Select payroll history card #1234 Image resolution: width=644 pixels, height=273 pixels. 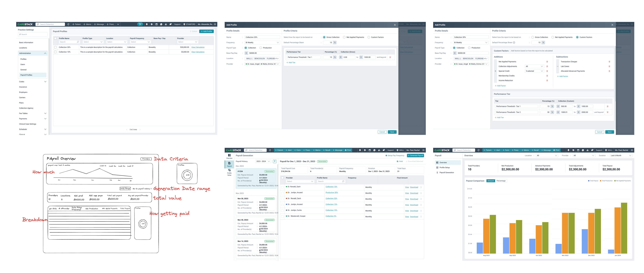click(256, 179)
